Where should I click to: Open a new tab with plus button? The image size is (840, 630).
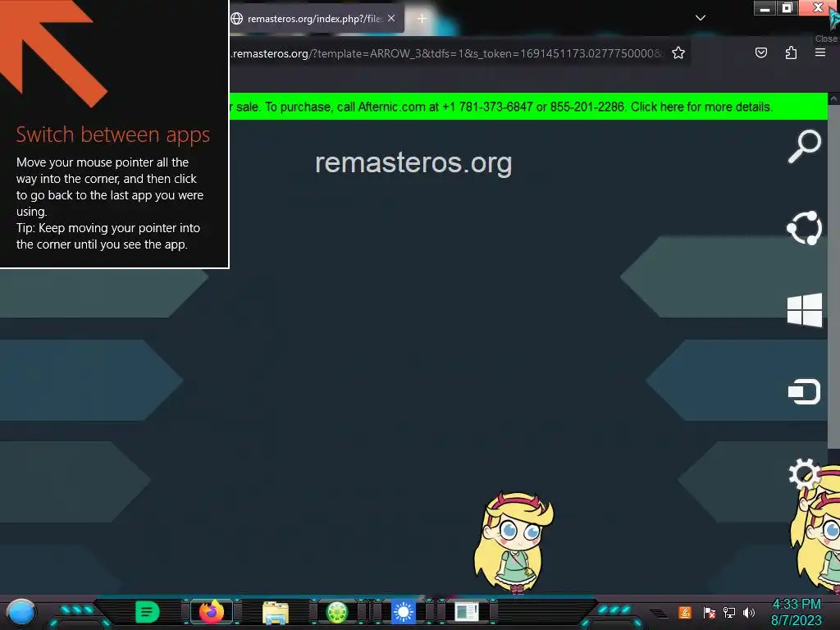(x=422, y=19)
